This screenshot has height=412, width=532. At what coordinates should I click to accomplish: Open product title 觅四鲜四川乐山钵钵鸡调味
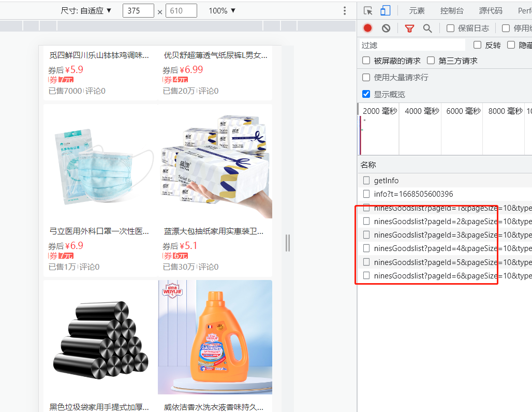pyautogui.click(x=99, y=55)
